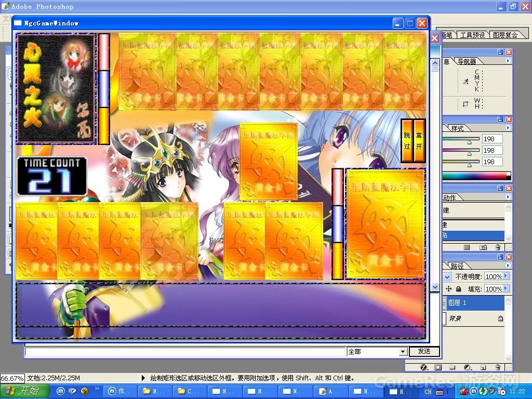Click the new layer icon
The image size is (532, 399).
(x=483, y=367)
